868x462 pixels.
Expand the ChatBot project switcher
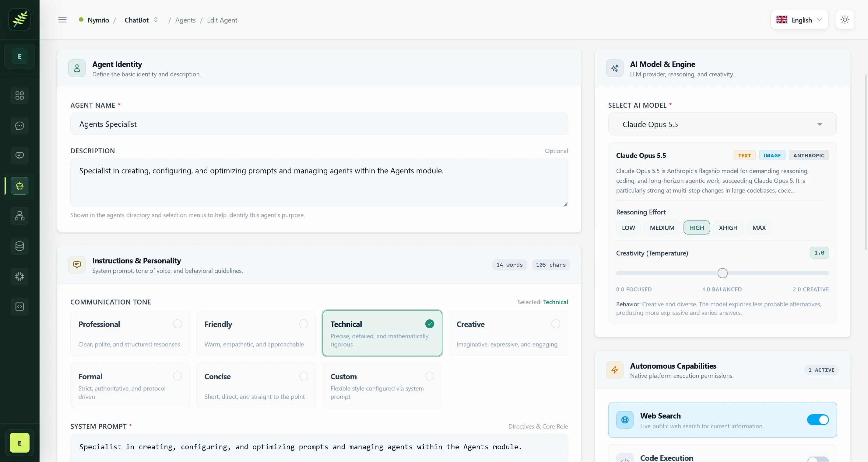click(141, 20)
